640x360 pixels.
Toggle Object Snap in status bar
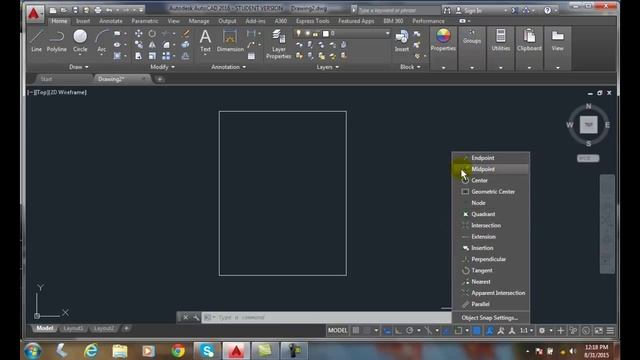pyautogui.click(x=458, y=331)
